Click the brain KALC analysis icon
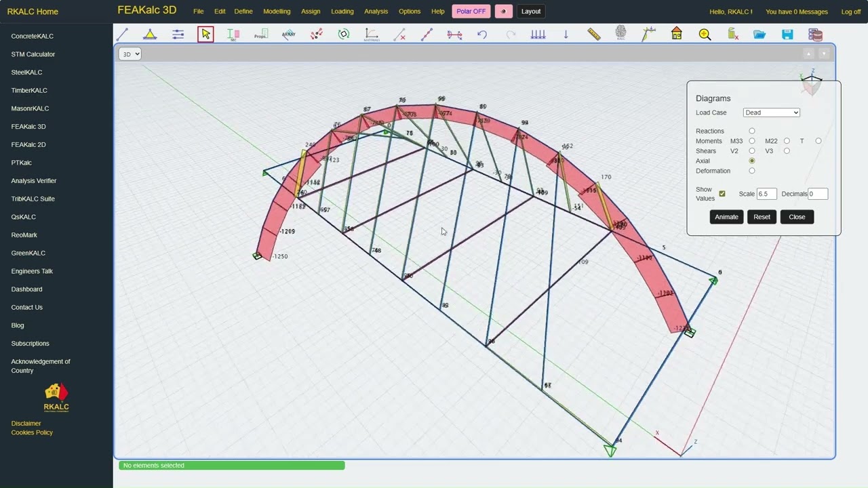Screen dimensions: 868x488 pos(621,33)
